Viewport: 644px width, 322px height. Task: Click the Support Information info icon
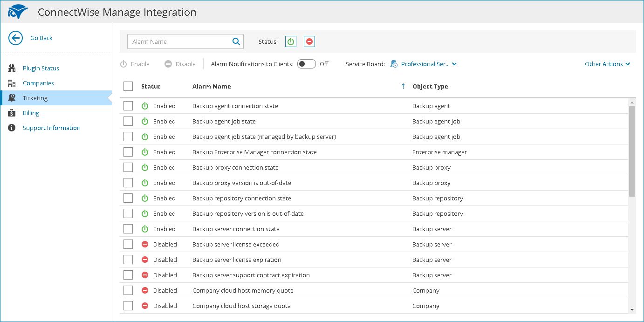(x=12, y=128)
